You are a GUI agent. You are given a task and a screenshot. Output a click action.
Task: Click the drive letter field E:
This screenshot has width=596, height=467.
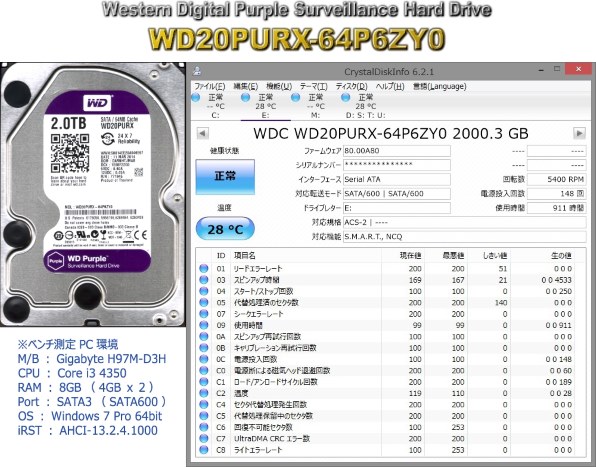(x=396, y=208)
